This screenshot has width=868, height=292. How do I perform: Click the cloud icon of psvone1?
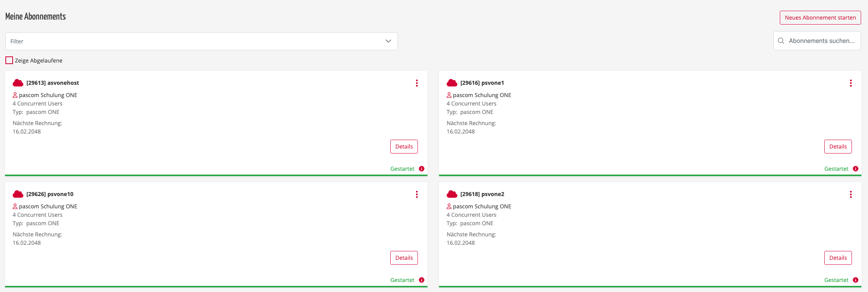pos(452,83)
